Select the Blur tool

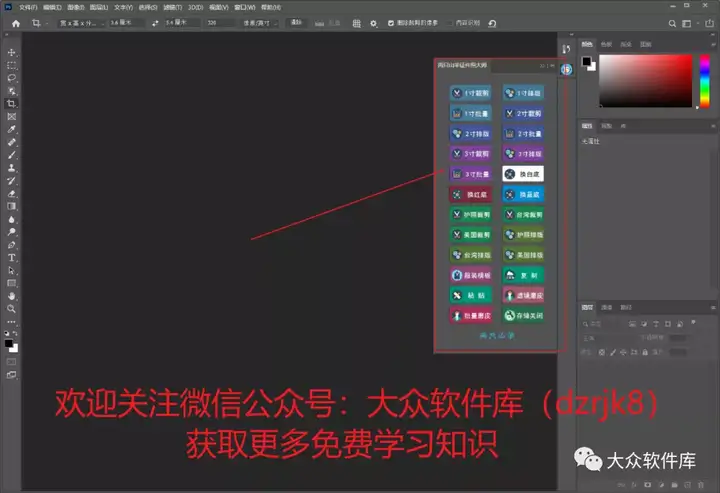tap(11, 219)
